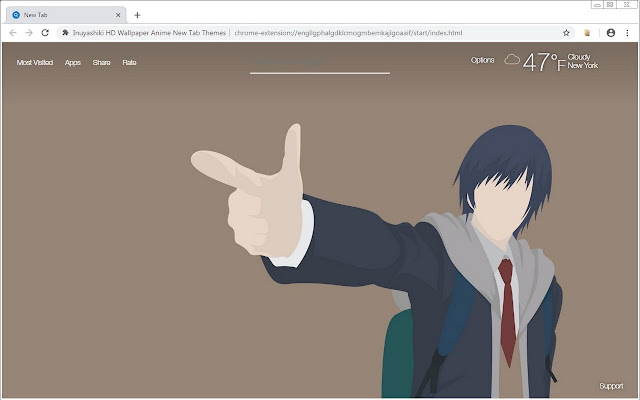Viewport: 640px width, 400px height.
Task: Maximize the browser window
Action: pos(609,5)
